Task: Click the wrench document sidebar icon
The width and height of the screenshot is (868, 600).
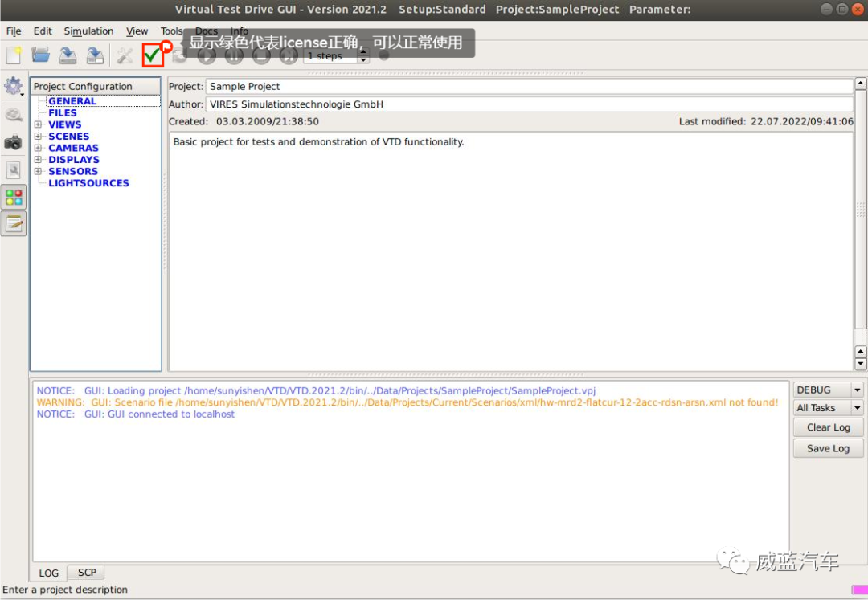Action: [14, 169]
